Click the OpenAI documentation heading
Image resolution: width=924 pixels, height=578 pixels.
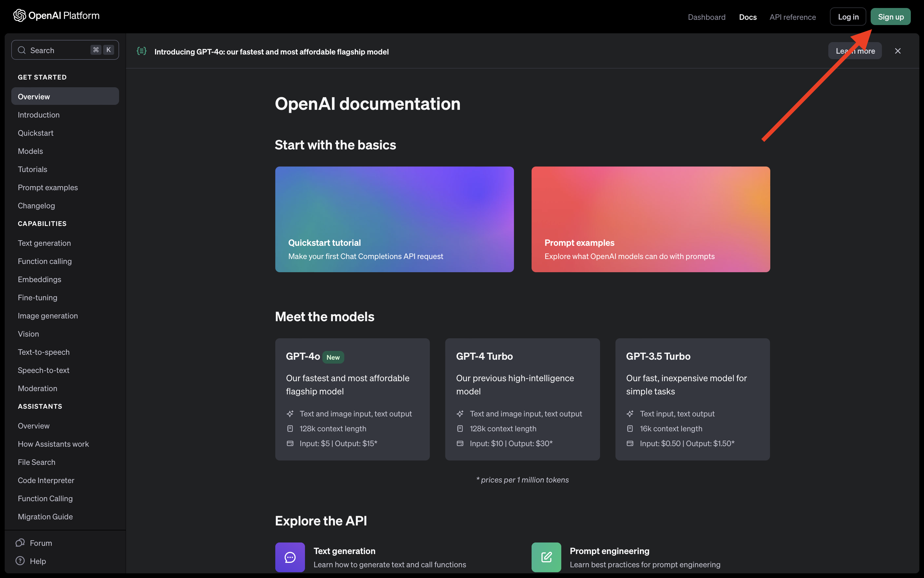[367, 103]
